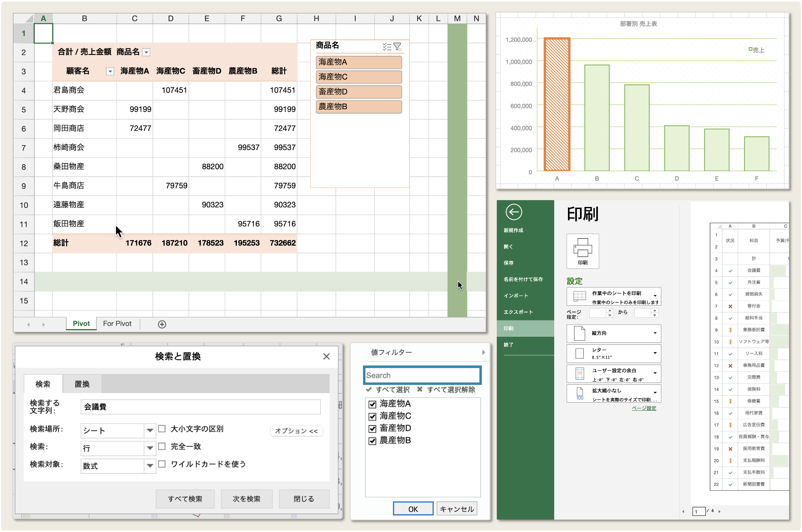
Task: Click the page icon in the 縦方向 setting
Action: pyautogui.click(x=580, y=334)
